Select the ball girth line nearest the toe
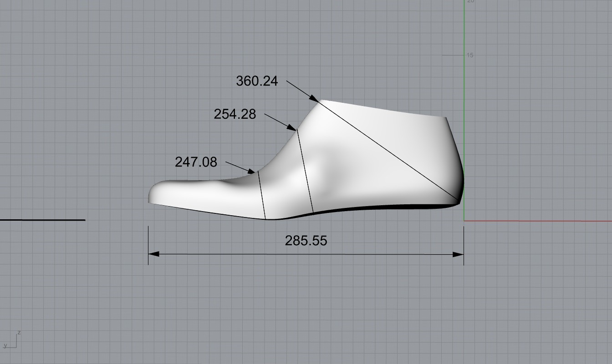This screenshot has width=612, height=364. (x=262, y=196)
